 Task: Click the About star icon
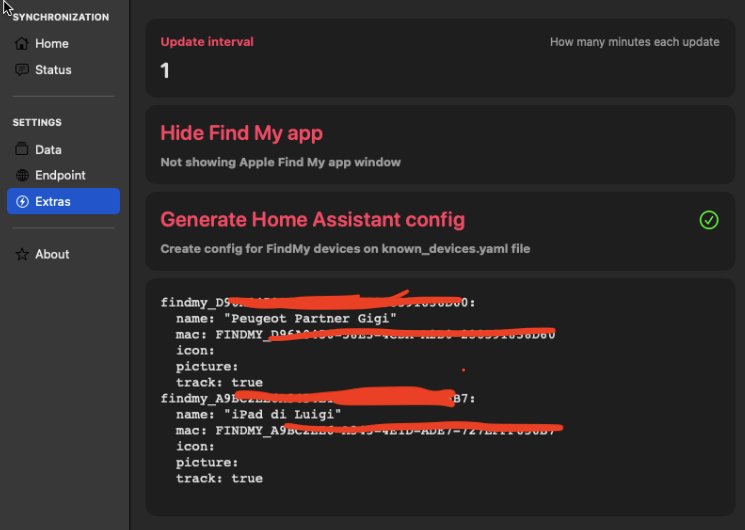tap(22, 254)
